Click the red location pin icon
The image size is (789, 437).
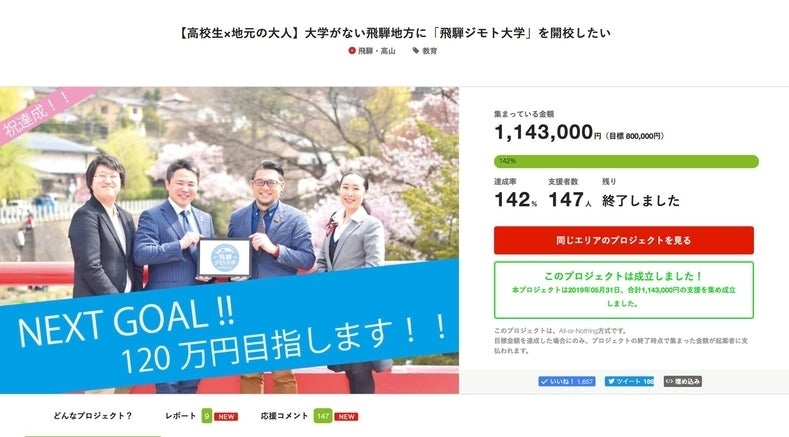[x=352, y=51]
